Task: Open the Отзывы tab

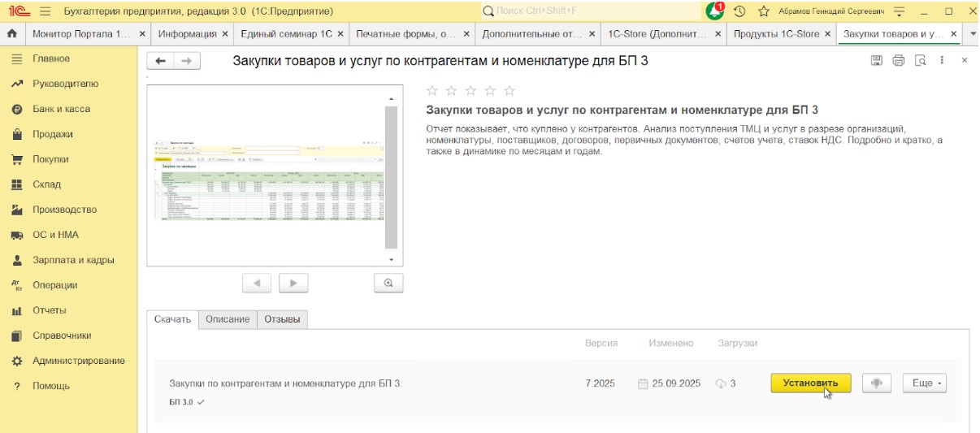Action: (282, 319)
